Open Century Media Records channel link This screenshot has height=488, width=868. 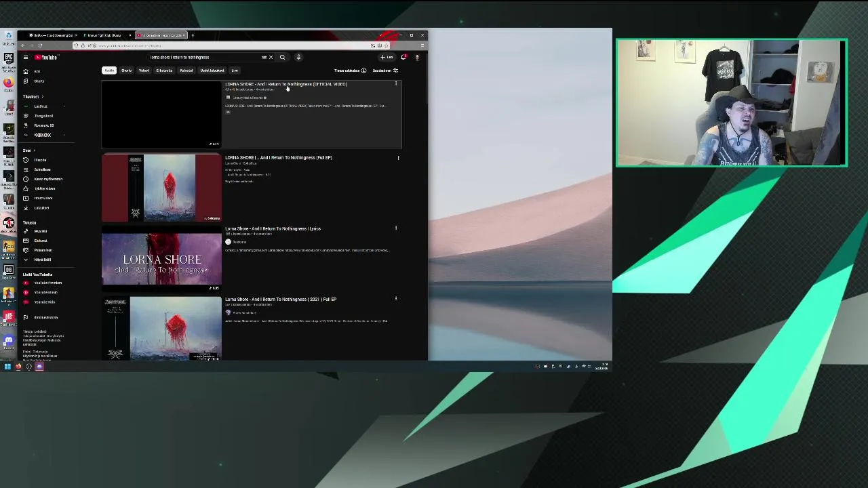tap(247, 98)
